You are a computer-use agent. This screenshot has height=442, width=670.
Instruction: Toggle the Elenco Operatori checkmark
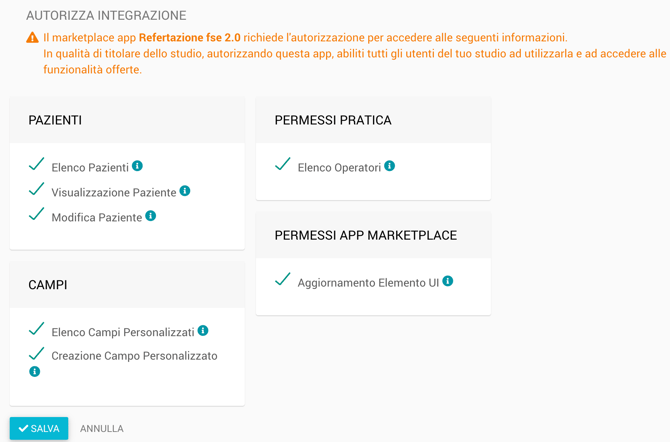pos(283,164)
